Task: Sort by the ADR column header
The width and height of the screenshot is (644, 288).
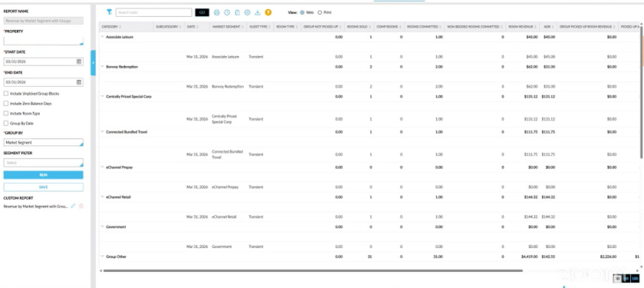Action: pos(548,27)
